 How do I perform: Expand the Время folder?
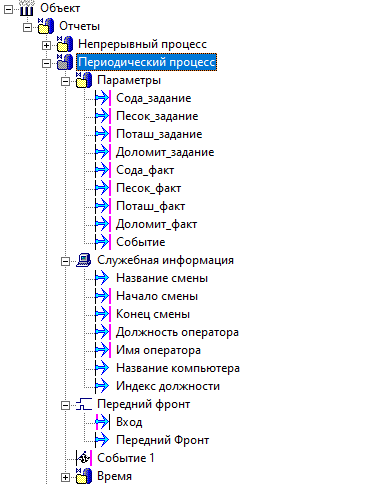(x=66, y=477)
